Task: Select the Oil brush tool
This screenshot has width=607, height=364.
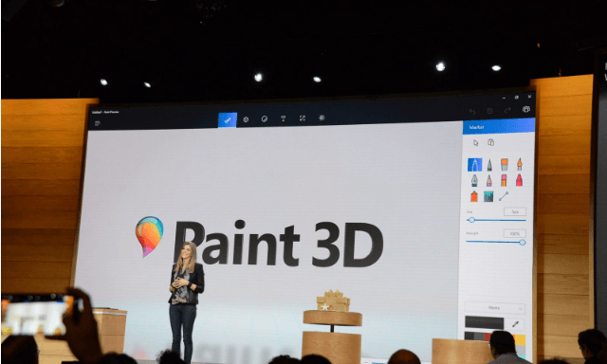Action: [x=504, y=164]
